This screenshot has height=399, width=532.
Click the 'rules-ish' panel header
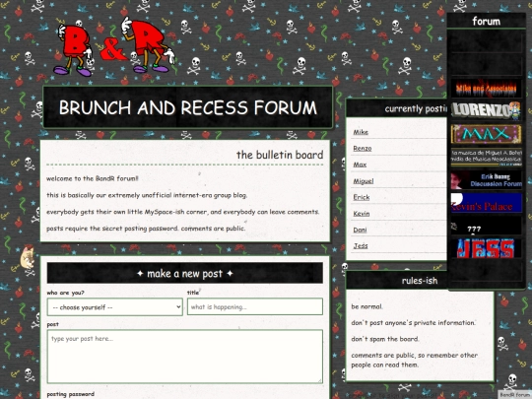click(420, 281)
